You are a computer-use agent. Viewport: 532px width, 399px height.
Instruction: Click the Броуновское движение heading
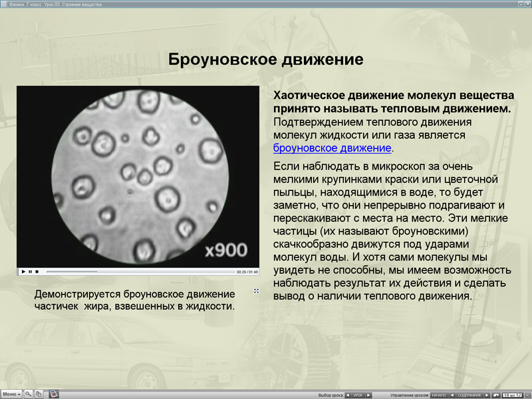(x=265, y=59)
